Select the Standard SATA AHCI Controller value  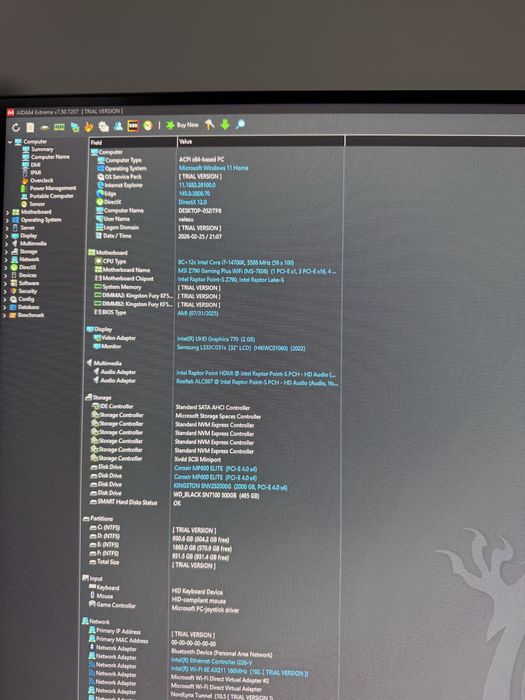click(x=212, y=408)
